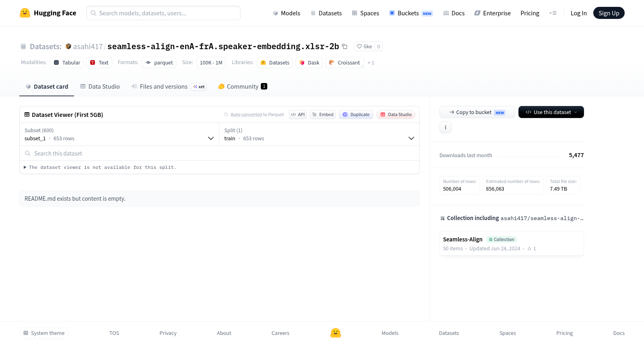The width and height of the screenshot is (644, 347).
Task: Expand the Subset subset_1 dropdown
Action: pyautogui.click(x=120, y=134)
